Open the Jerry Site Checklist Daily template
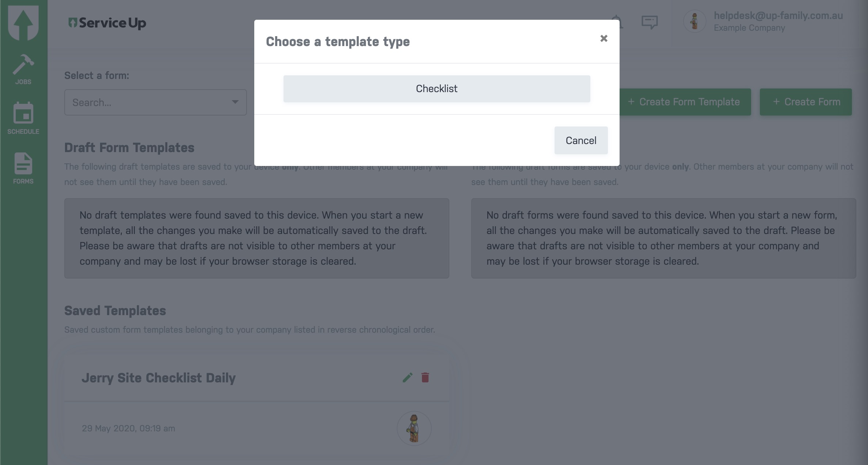The width and height of the screenshot is (868, 465). click(x=159, y=378)
